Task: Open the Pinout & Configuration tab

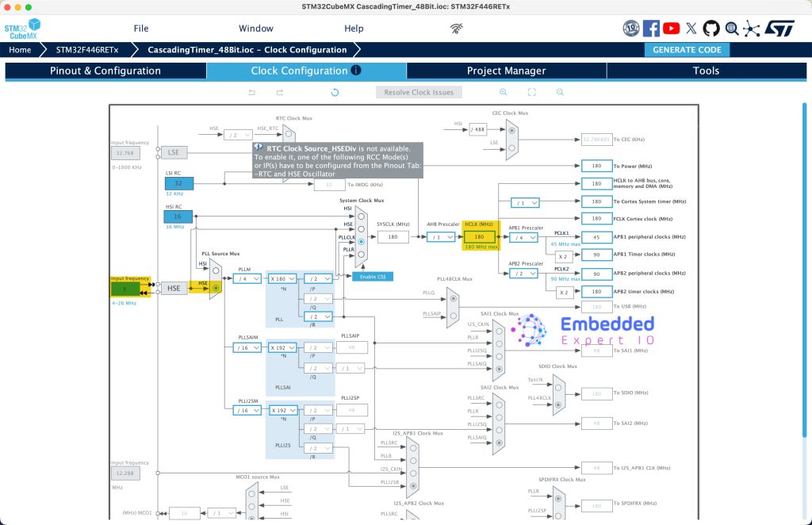Action: point(105,71)
